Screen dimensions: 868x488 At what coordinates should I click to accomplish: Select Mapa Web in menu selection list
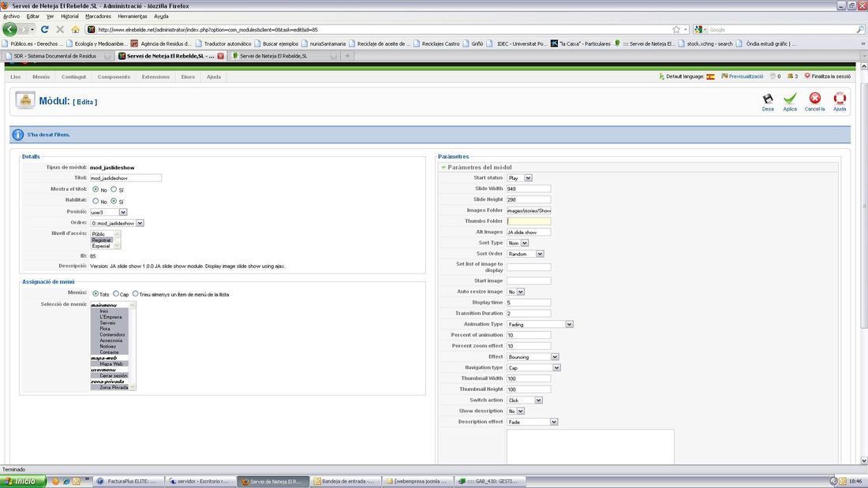(x=110, y=364)
